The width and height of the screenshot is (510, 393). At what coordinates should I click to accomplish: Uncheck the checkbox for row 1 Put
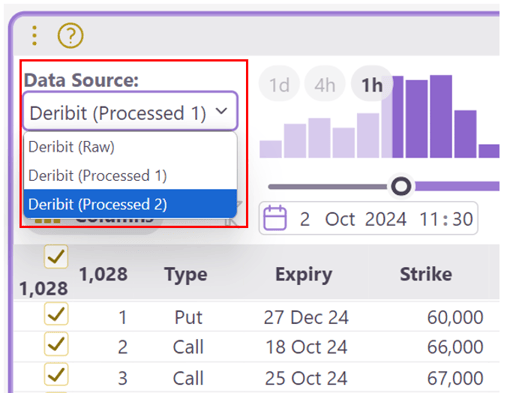pos(56,314)
